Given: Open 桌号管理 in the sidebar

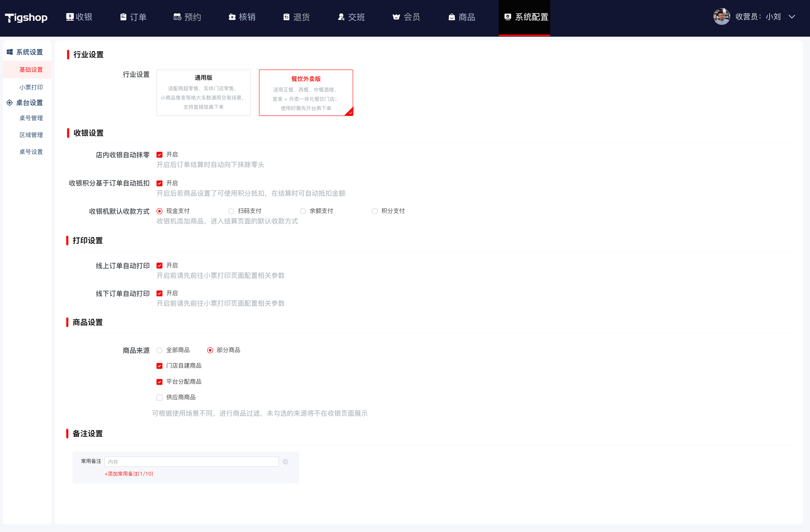Looking at the screenshot, I should click(x=31, y=118).
